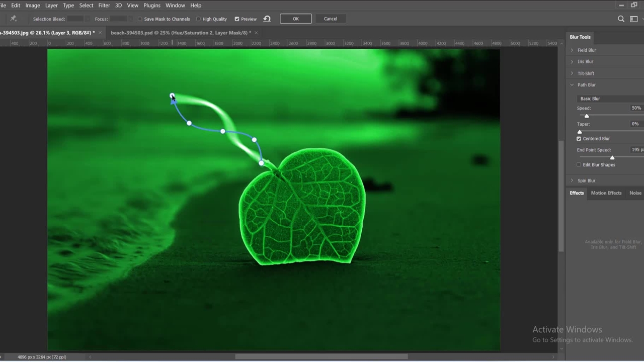
Task: Disable the Centered Blur checkbox
Action: [579, 139]
